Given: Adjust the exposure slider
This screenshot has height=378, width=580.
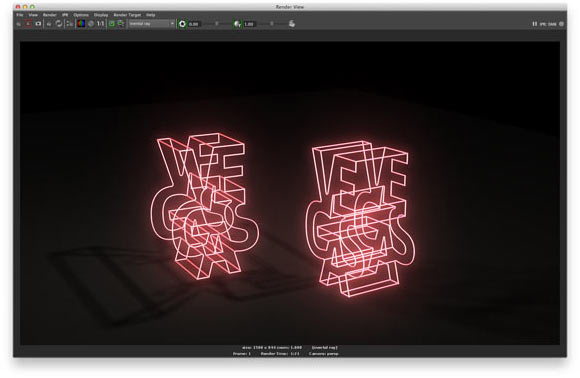Looking at the screenshot, I should [216, 24].
